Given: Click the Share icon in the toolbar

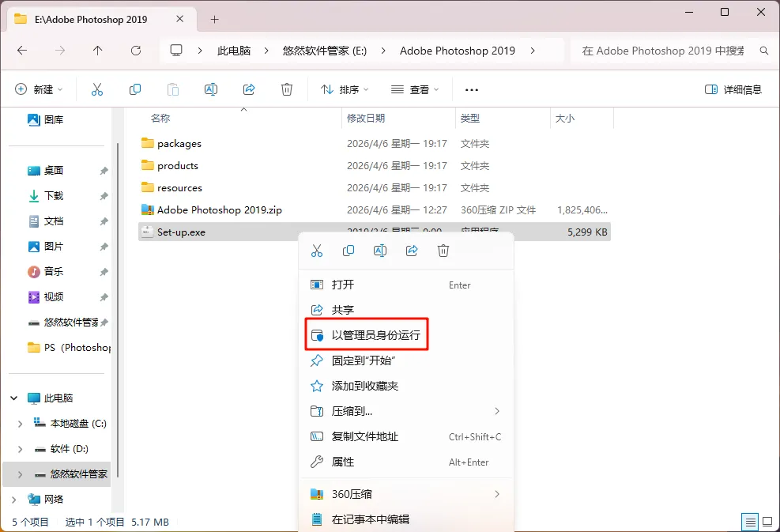Looking at the screenshot, I should pos(249,89).
